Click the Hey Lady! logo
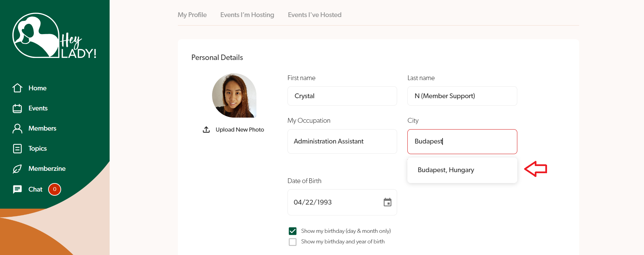 coord(54,36)
